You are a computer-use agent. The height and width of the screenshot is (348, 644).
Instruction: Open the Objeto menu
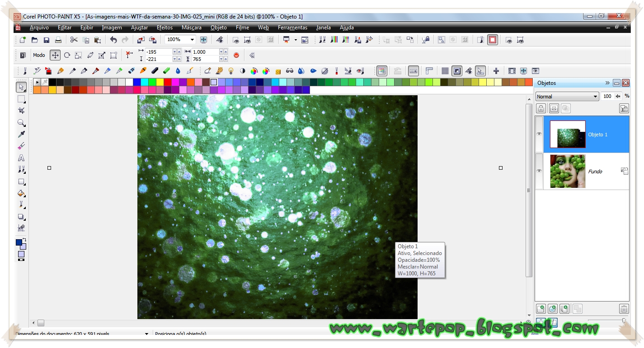pyautogui.click(x=219, y=28)
